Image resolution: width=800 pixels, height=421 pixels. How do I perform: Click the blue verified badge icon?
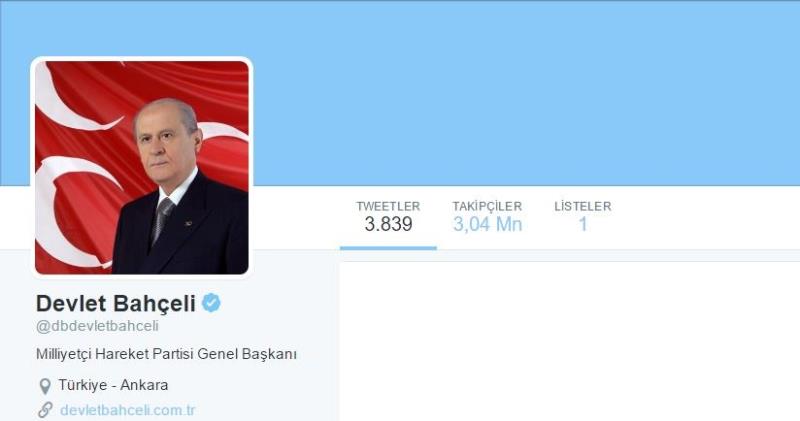point(211,303)
